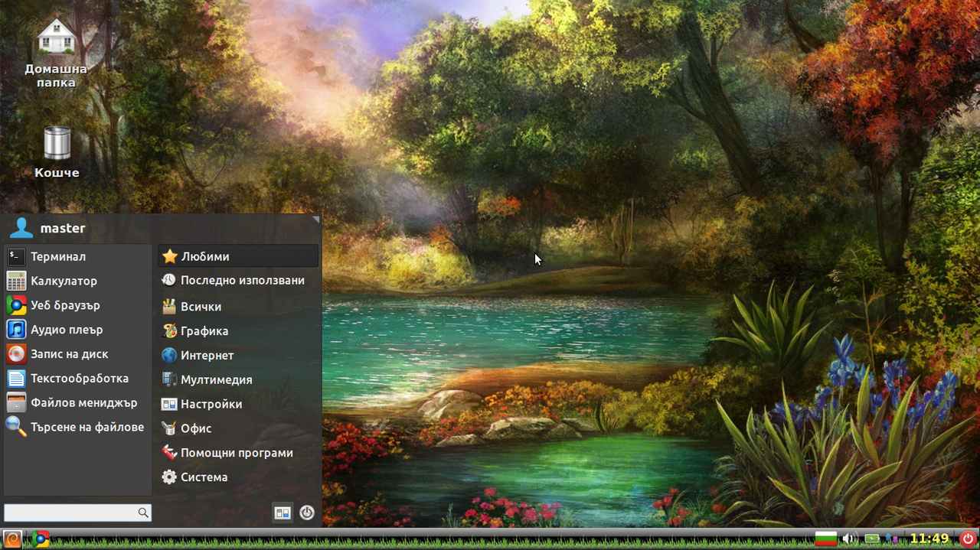The height and width of the screenshot is (550, 980).
Task: Open network traffic arrows indicator
Action: [x=893, y=539]
